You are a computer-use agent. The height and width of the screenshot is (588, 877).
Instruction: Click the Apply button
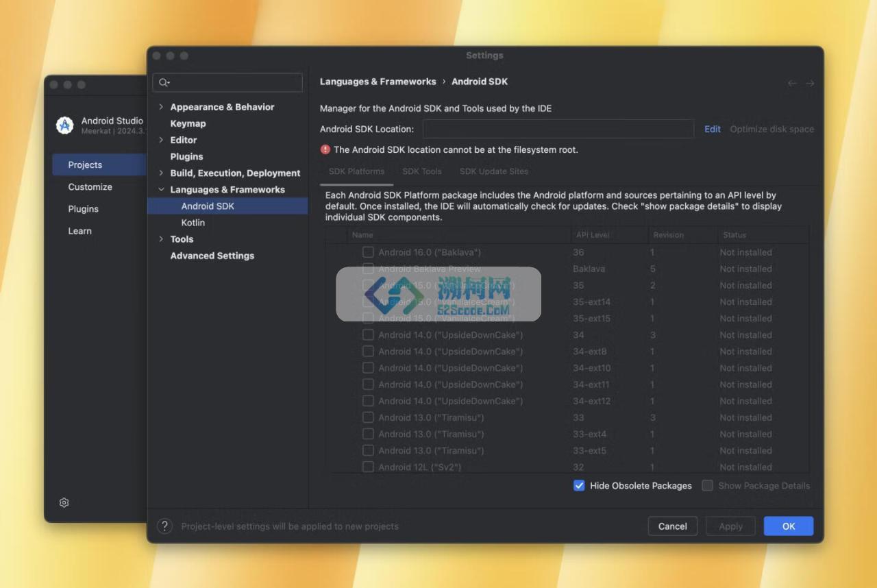(x=731, y=526)
